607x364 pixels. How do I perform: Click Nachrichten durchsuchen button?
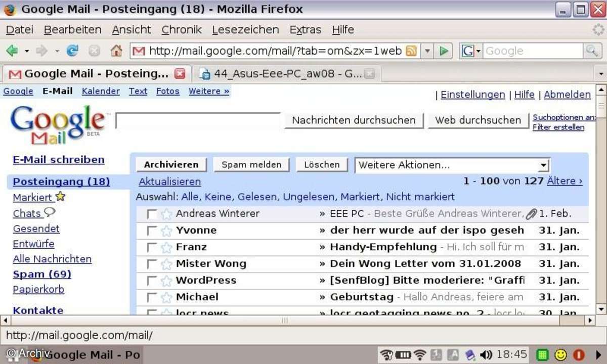(x=354, y=120)
